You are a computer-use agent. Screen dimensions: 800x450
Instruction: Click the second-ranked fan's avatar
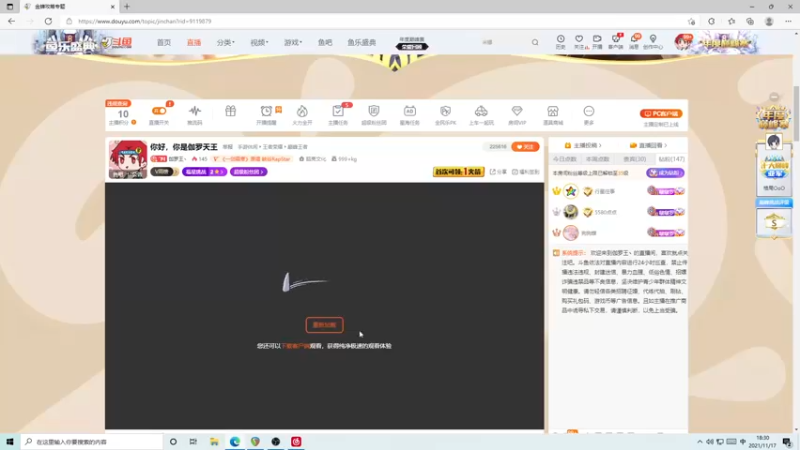pyautogui.click(x=570, y=212)
